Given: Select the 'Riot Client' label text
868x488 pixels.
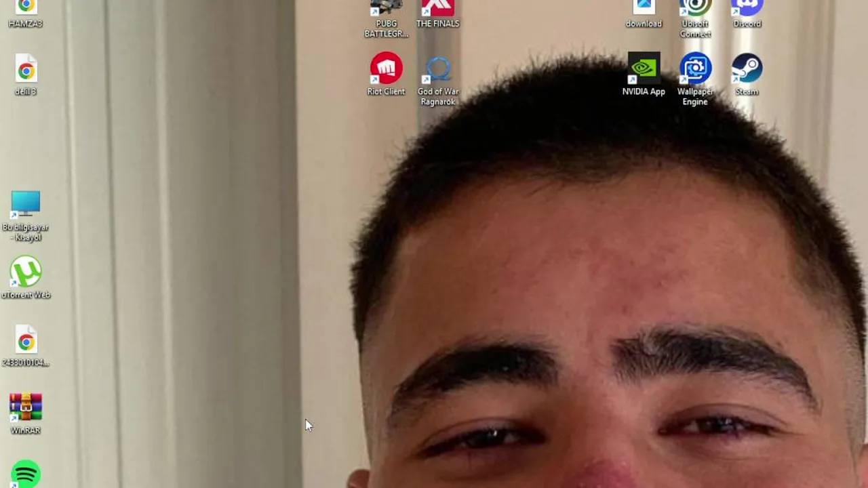Looking at the screenshot, I should tap(386, 91).
